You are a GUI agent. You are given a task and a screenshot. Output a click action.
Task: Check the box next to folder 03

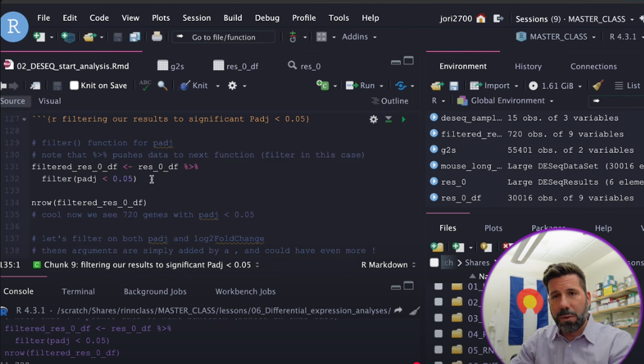[x=439, y=318]
